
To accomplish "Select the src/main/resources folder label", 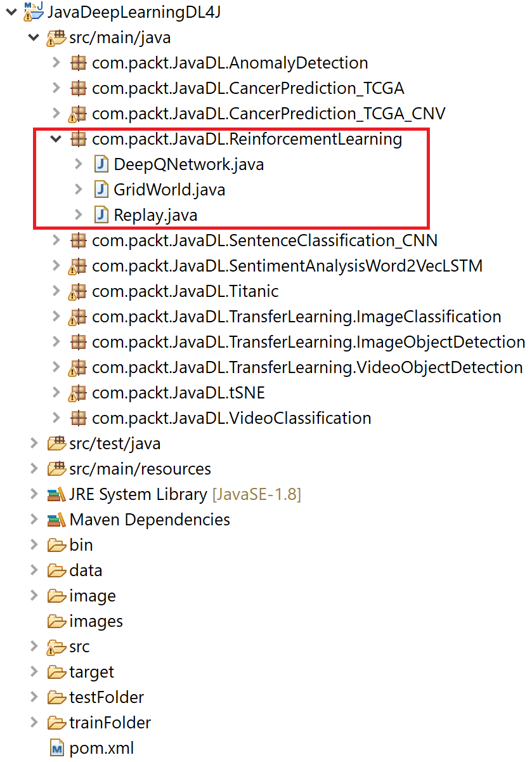I will (140, 469).
